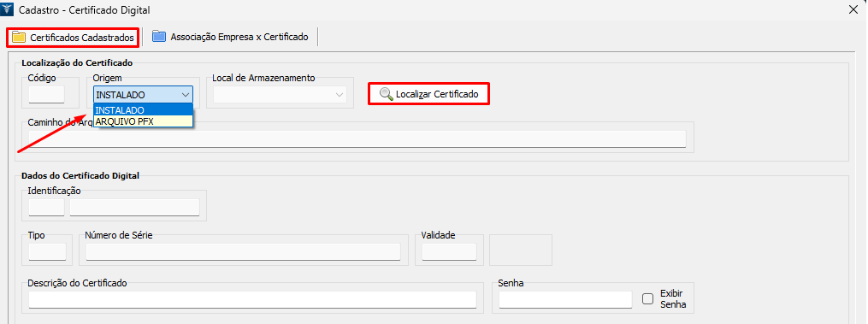
Task: Focus the Senha password field
Action: pyautogui.click(x=565, y=299)
